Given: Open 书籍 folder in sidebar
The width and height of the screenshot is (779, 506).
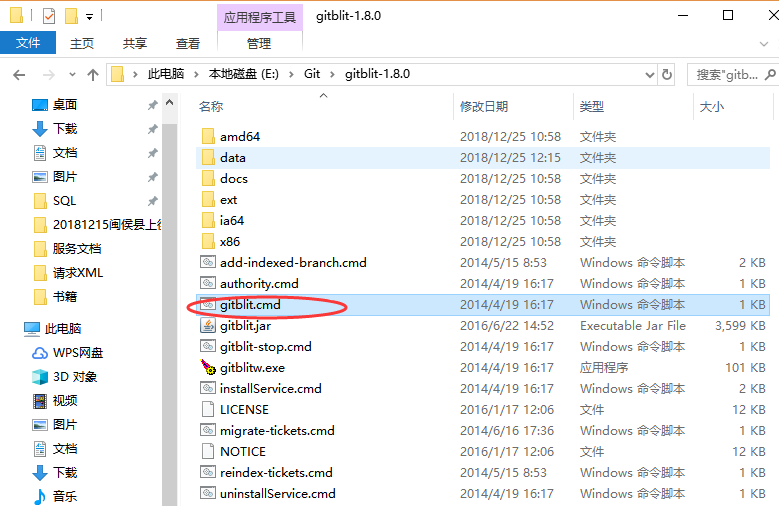Looking at the screenshot, I should [55, 297].
